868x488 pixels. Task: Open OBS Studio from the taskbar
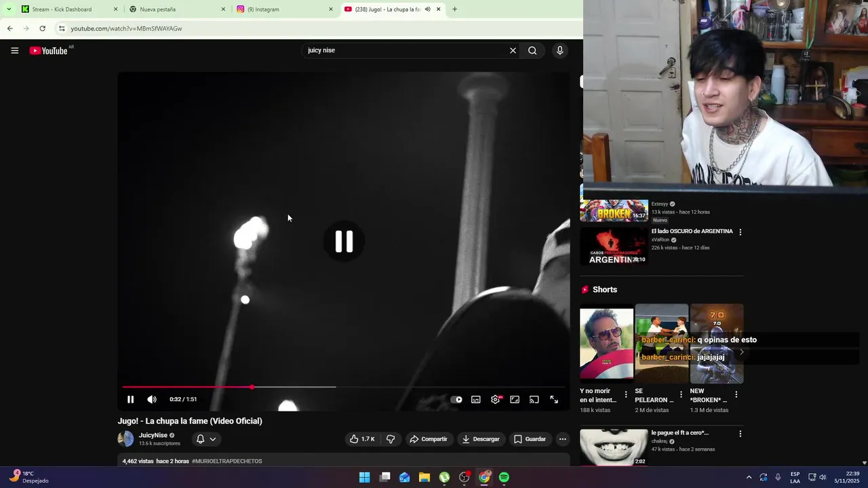tap(465, 477)
